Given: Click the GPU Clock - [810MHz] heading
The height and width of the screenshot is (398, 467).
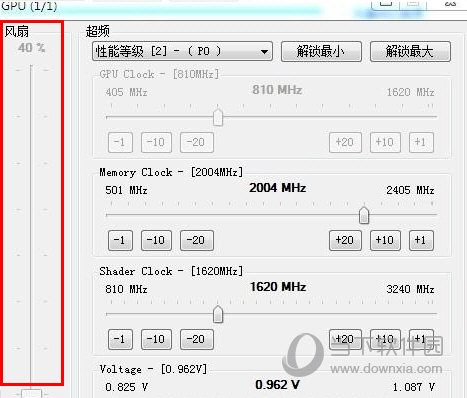Looking at the screenshot, I should [x=159, y=74].
